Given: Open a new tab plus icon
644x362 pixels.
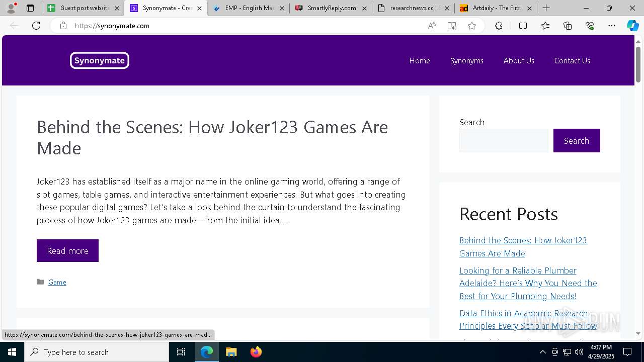Looking at the screenshot, I should tap(546, 8).
